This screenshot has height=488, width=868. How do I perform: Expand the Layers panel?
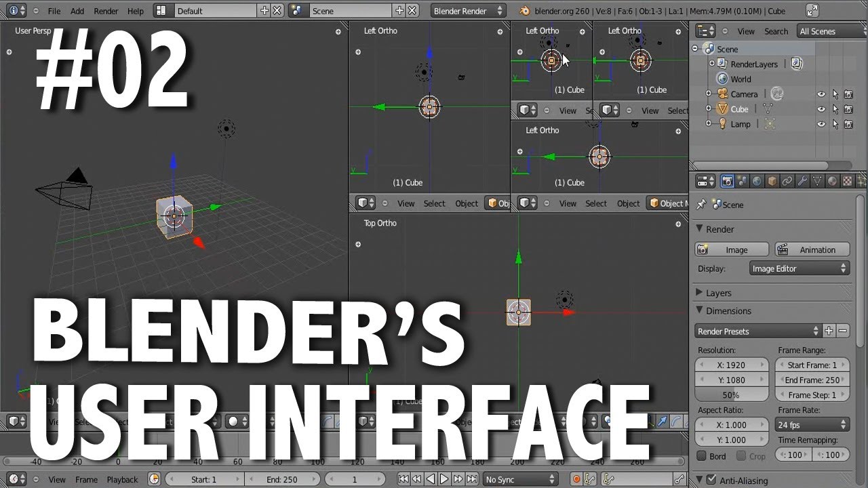pos(700,293)
